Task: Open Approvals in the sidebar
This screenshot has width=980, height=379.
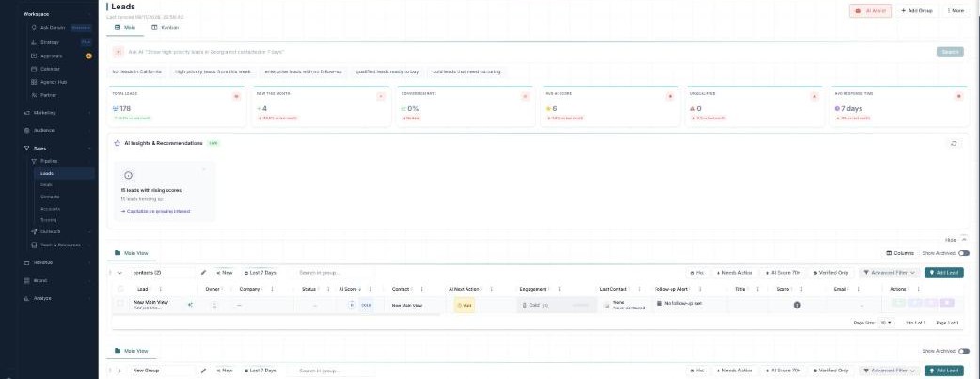Action: pos(60,56)
